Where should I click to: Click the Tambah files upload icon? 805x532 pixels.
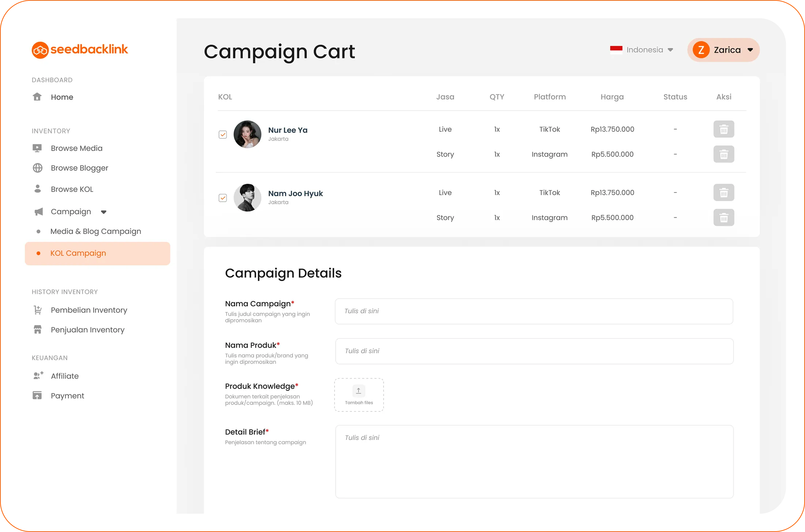point(359,391)
